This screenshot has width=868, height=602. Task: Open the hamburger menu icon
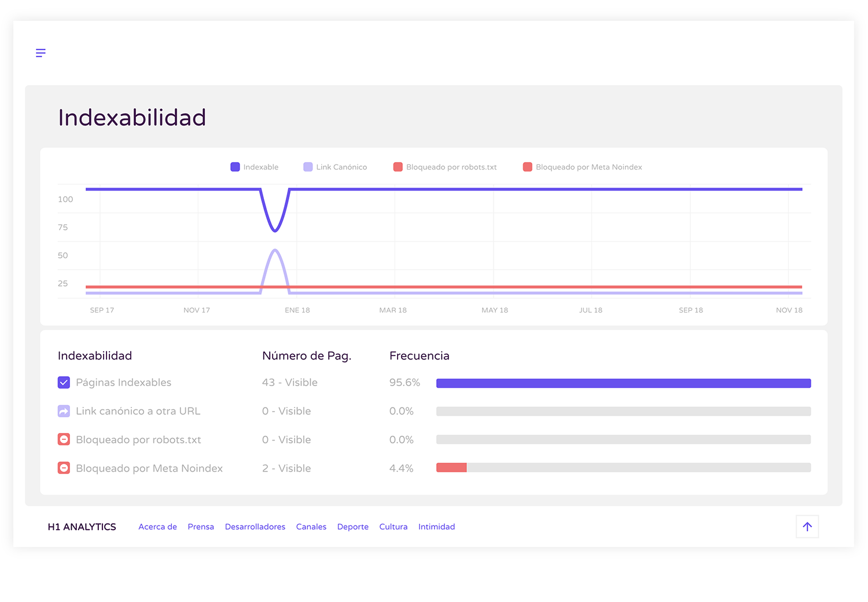coord(41,53)
